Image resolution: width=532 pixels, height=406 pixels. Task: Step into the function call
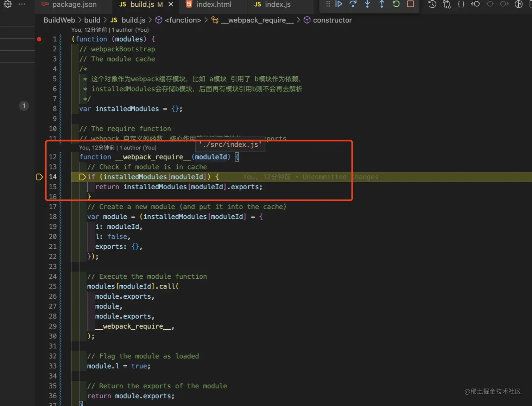click(x=367, y=4)
